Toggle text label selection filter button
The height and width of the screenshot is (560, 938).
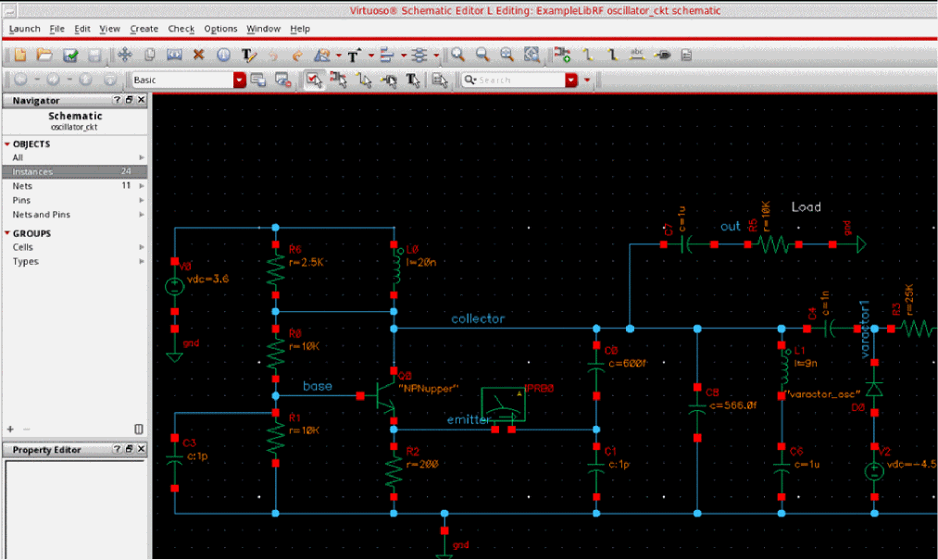pyautogui.click(x=413, y=81)
